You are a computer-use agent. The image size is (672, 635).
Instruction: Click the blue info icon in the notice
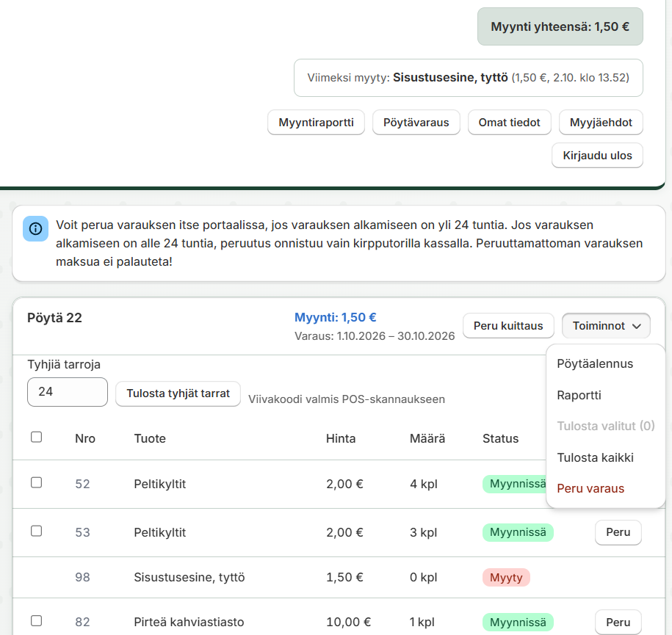(x=35, y=229)
